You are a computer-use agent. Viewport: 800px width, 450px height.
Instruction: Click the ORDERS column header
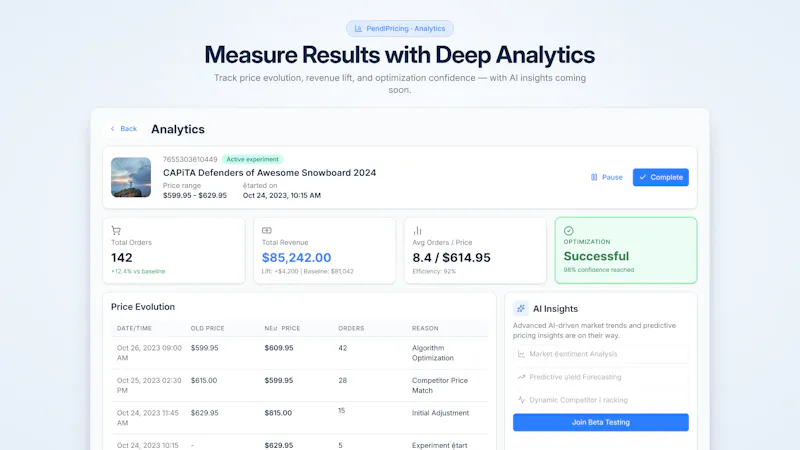tap(351, 329)
